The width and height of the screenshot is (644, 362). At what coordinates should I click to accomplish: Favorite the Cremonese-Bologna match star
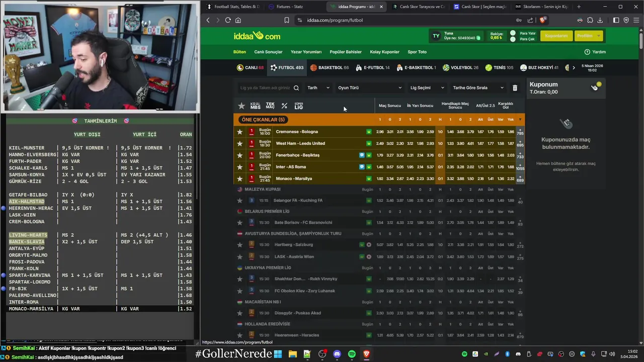240,132
